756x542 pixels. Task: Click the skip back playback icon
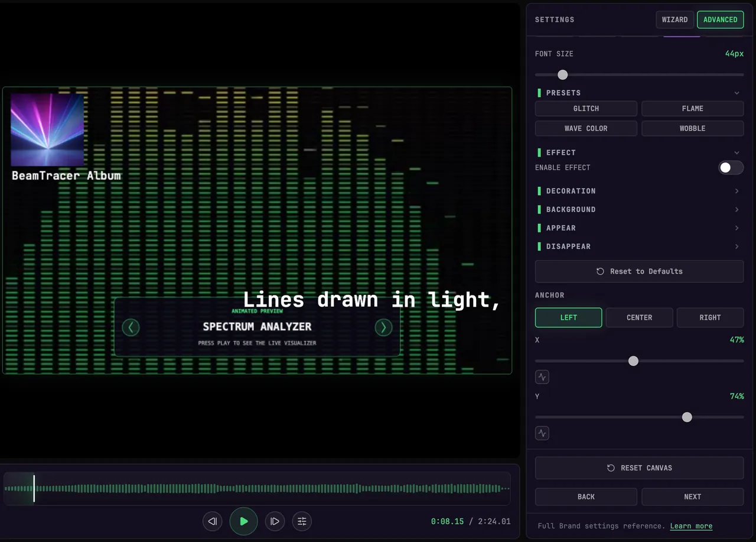[x=213, y=521]
